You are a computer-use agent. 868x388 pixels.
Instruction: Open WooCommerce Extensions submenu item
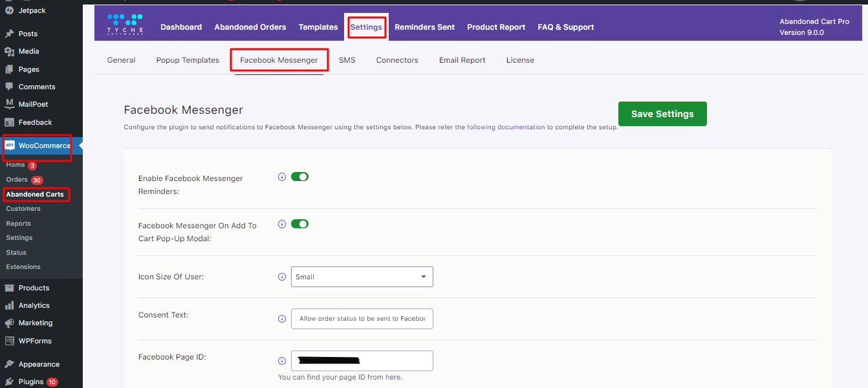click(23, 267)
